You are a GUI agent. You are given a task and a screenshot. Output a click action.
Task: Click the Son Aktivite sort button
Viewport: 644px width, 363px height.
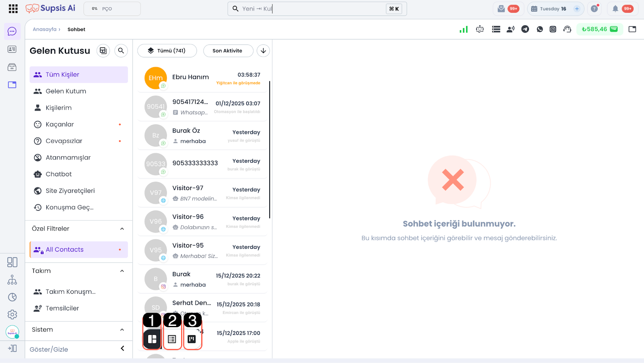click(x=228, y=51)
